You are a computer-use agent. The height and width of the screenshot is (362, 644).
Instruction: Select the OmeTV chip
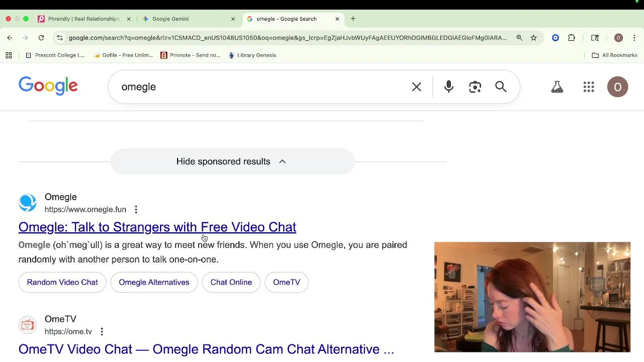286,282
